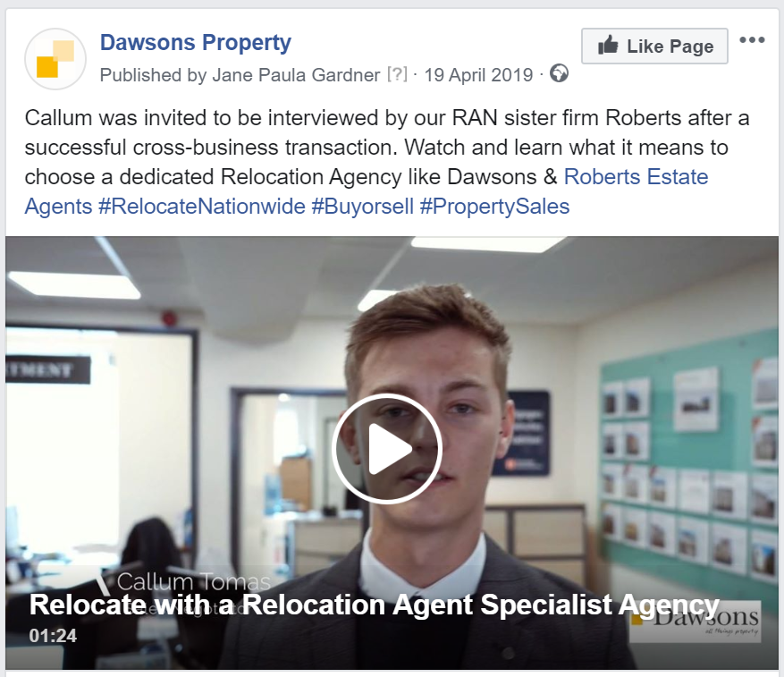The width and height of the screenshot is (784, 677).
Task: Click the Dawsons watermark logo in video
Action: coord(695,621)
